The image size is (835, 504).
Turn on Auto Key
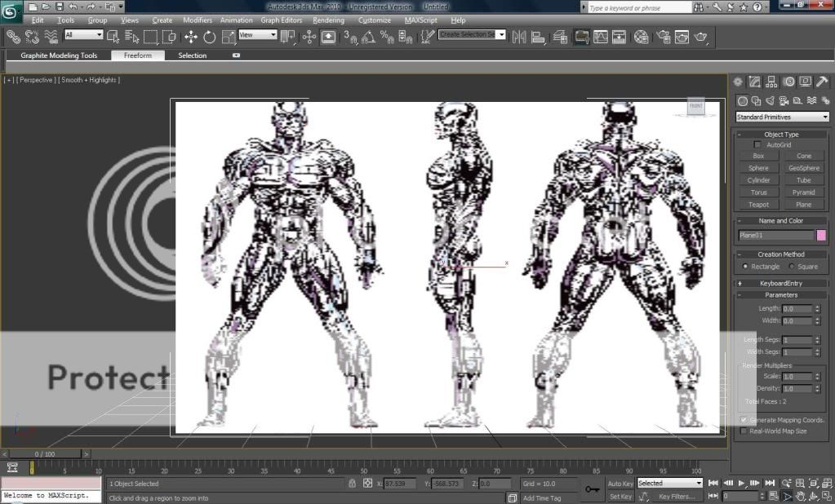620,484
